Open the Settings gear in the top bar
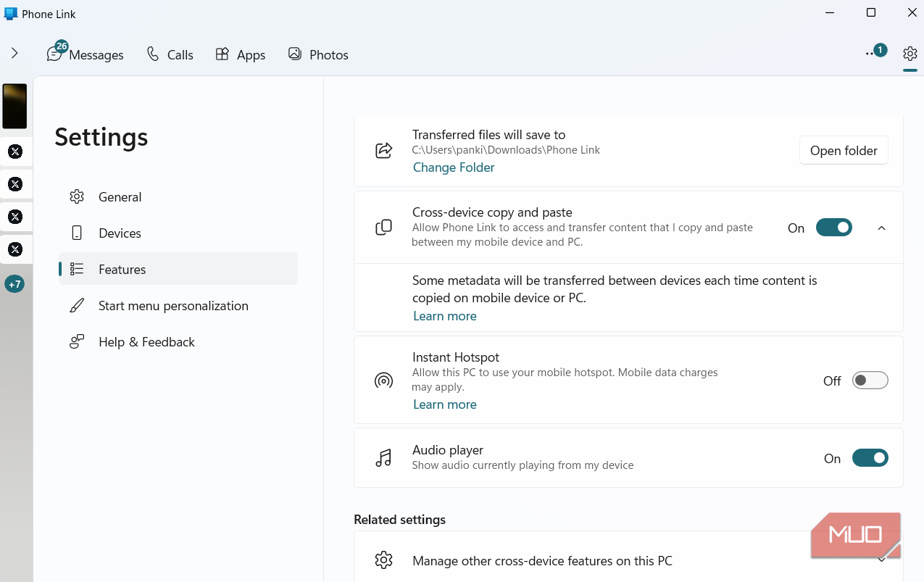The height and width of the screenshot is (582, 924). click(x=910, y=54)
